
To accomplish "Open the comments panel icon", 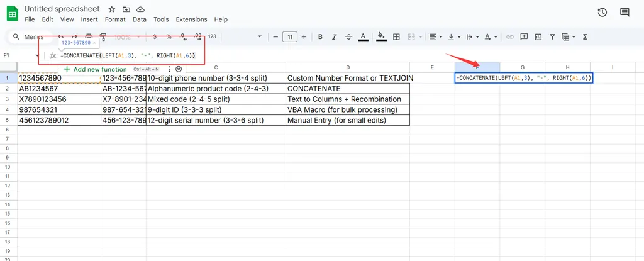I will (x=625, y=13).
